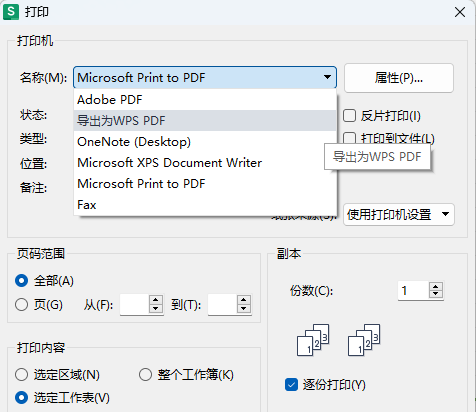Image resolution: width=476 pixels, height=412 pixels.
Task: Click the selected Microsoft Print to PDF field
Action: point(205,77)
